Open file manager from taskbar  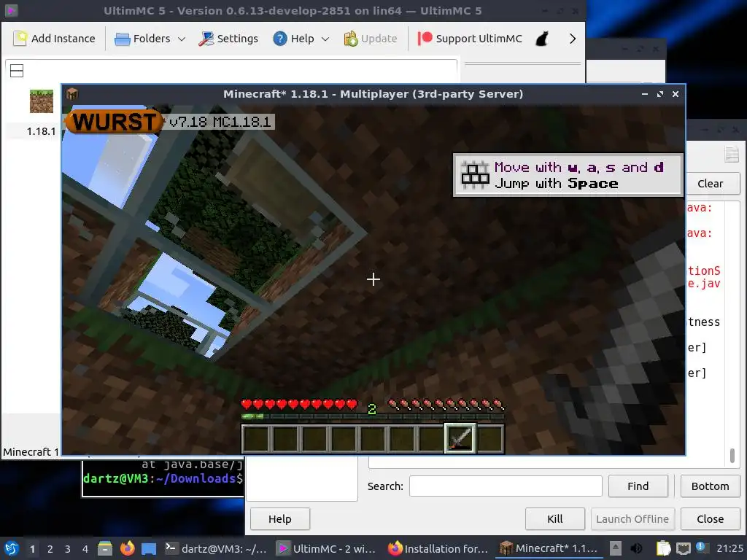(105, 548)
